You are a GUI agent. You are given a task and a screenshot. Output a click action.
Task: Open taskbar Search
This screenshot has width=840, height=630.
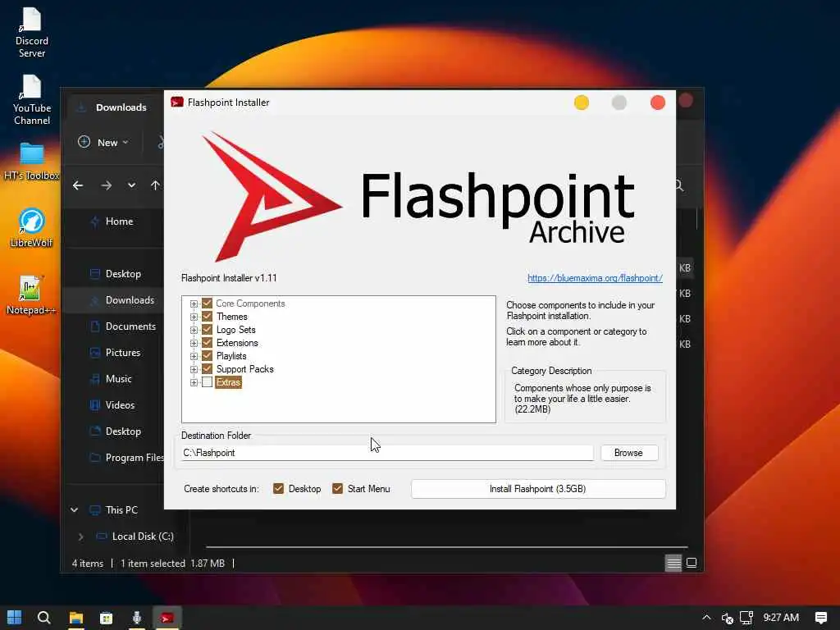coord(44,618)
